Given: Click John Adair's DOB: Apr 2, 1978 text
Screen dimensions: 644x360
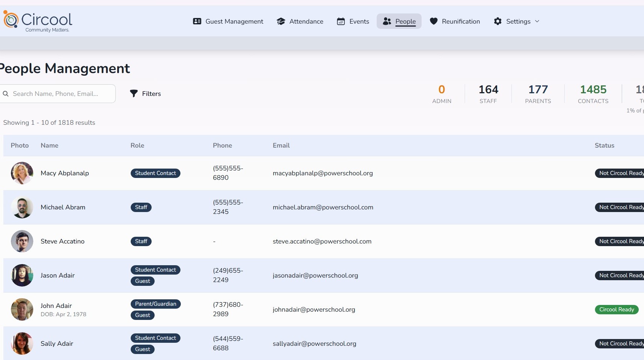Looking at the screenshot, I should (63, 314).
